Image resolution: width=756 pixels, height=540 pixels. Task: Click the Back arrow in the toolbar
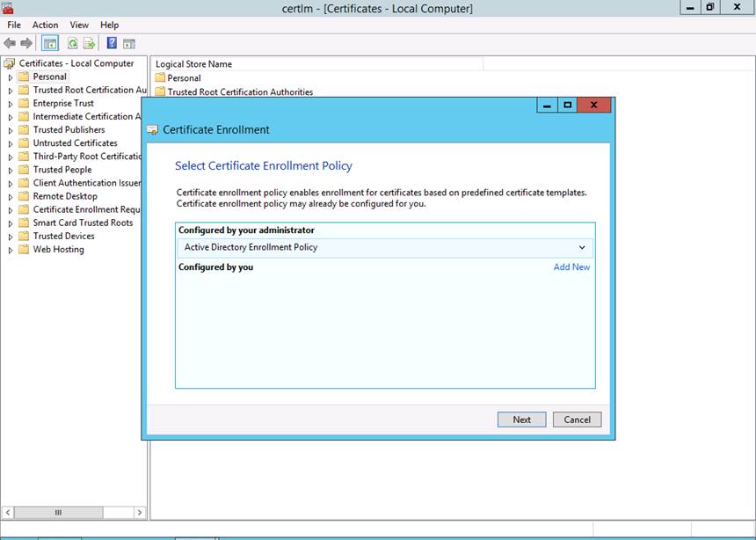point(10,43)
